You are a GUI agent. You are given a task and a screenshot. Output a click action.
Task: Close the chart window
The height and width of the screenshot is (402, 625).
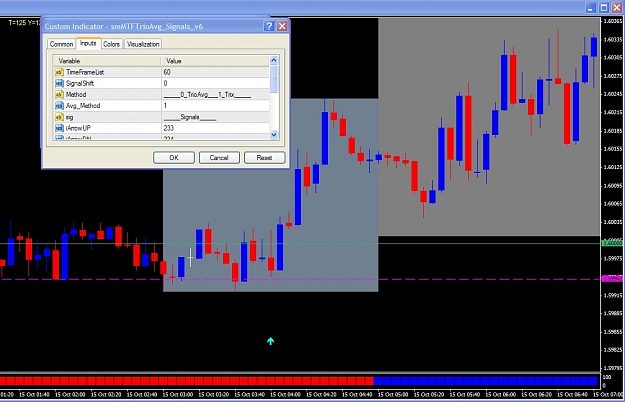pyautogui.click(x=617, y=8)
